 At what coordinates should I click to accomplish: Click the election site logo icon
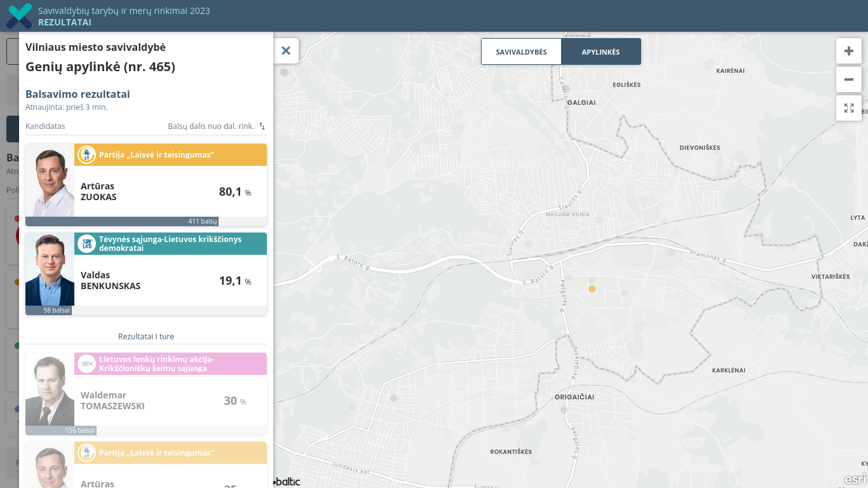[x=19, y=16]
